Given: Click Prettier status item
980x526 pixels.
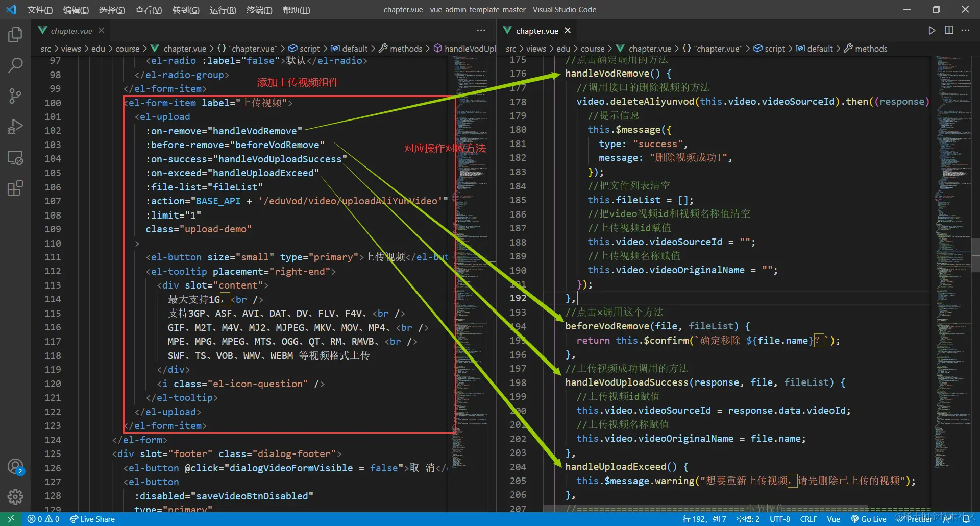Looking at the screenshot, I should click(x=915, y=519).
